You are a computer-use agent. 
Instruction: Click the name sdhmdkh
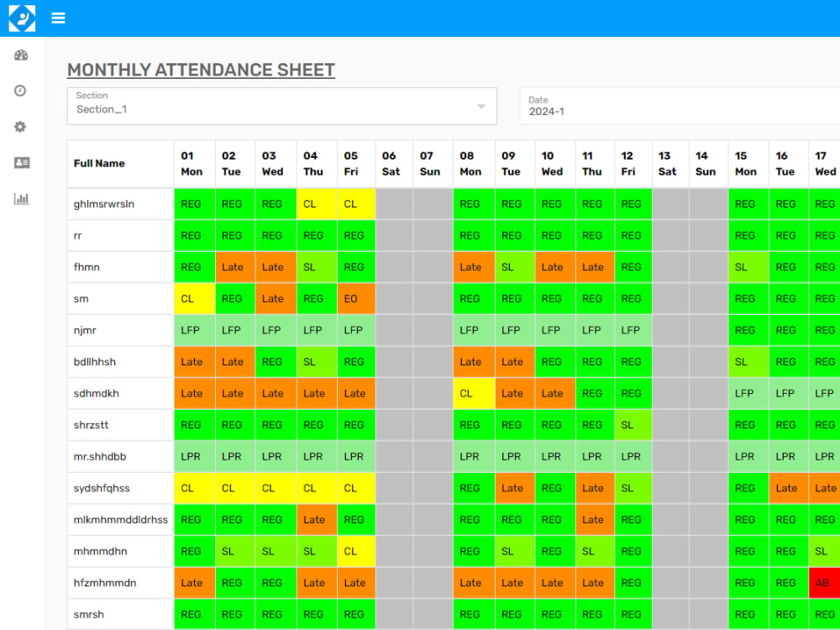point(97,393)
